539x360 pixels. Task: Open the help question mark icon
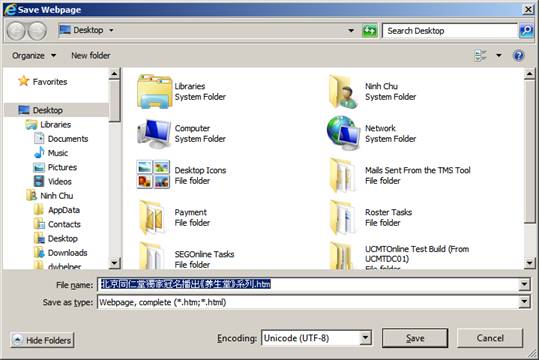pyautogui.click(x=518, y=55)
